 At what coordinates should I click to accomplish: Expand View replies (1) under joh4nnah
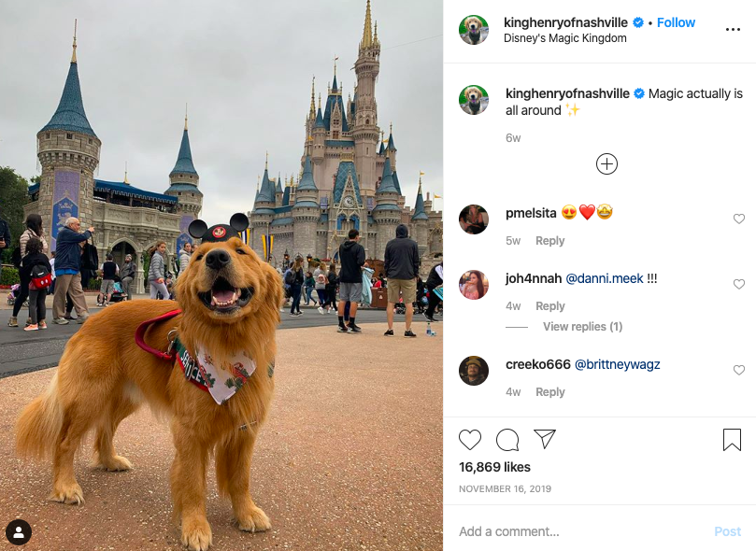coord(582,327)
